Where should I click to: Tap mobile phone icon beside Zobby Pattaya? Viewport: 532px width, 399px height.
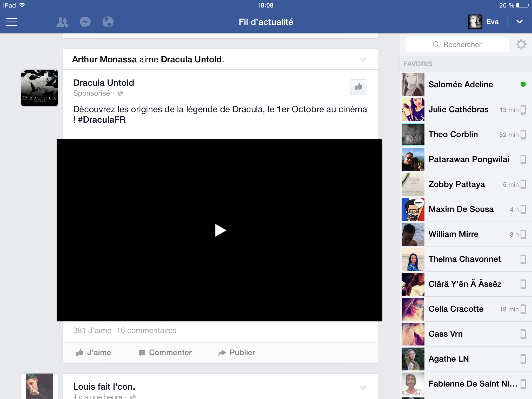click(523, 184)
